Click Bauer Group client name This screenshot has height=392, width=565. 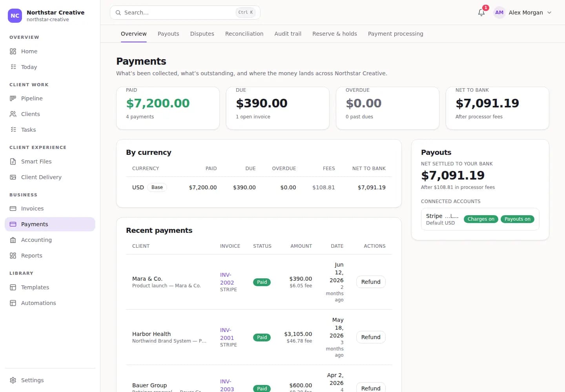[x=149, y=385]
